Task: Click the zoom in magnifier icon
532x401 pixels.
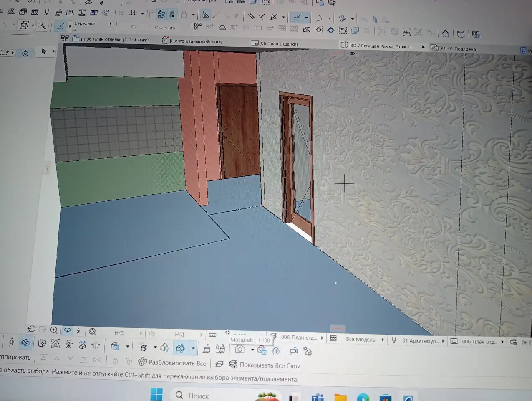Action: click(54, 330)
